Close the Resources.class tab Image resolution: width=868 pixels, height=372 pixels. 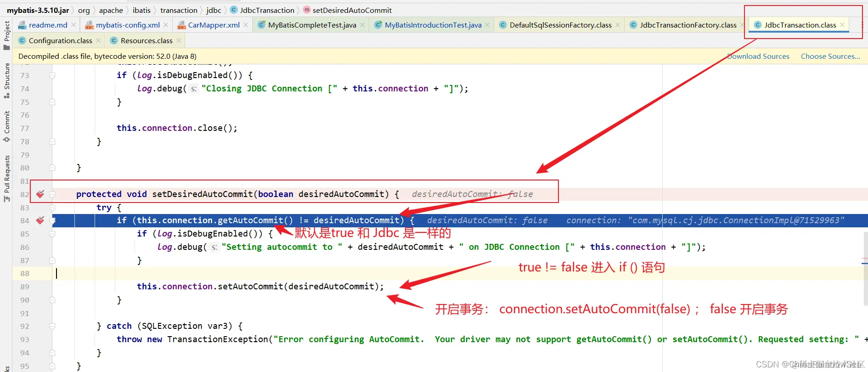179,40
